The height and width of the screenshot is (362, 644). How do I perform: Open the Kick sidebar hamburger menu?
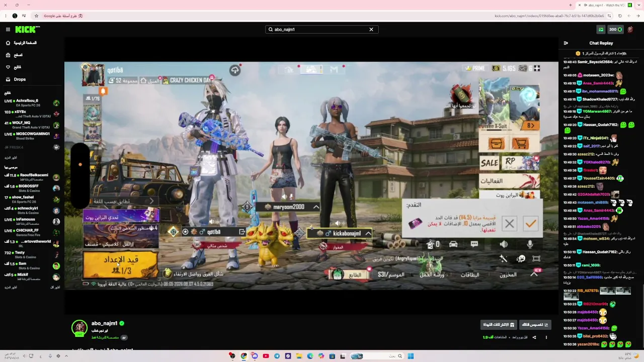pos(8,30)
